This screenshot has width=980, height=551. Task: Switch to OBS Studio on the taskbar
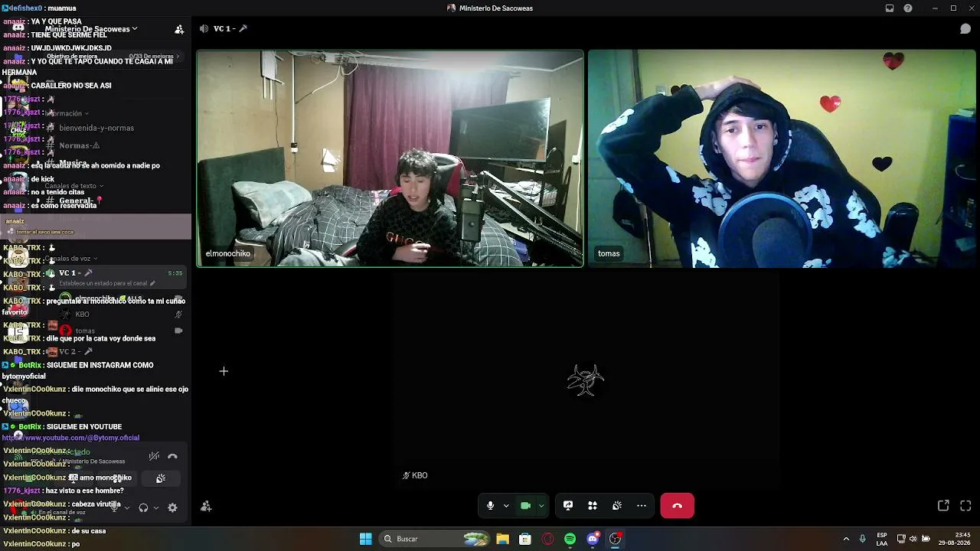(615, 539)
